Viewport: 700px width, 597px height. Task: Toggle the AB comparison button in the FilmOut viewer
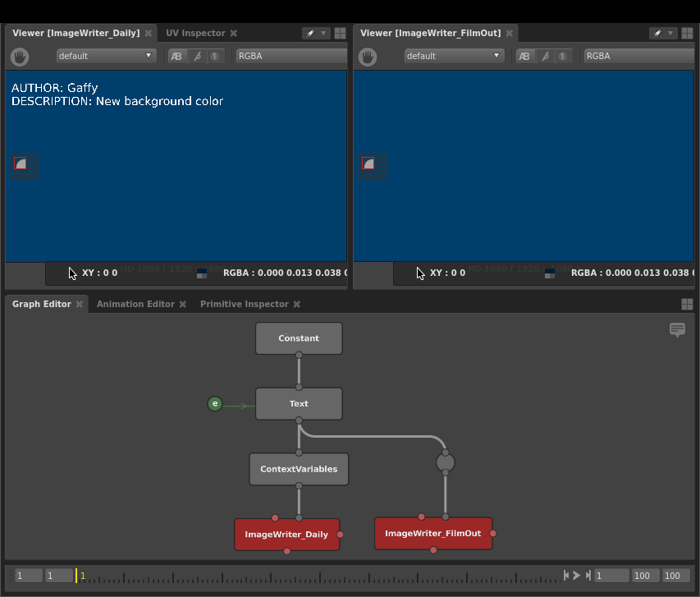pyautogui.click(x=524, y=57)
